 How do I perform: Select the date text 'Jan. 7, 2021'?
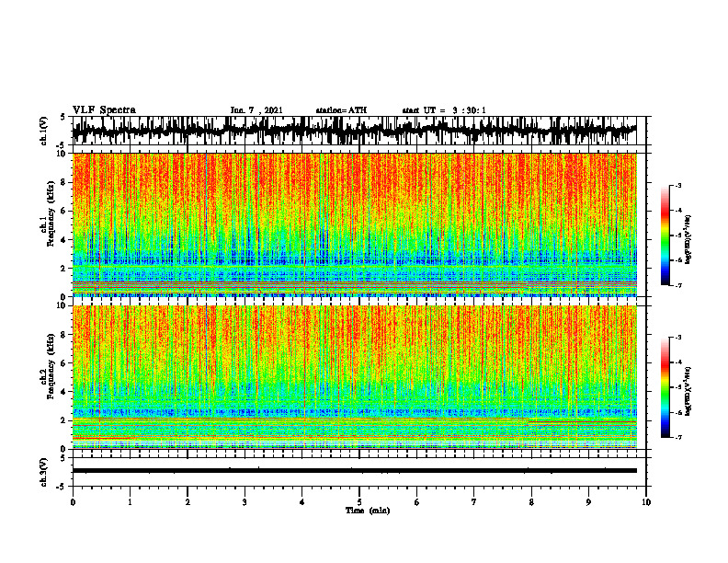point(256,110)
